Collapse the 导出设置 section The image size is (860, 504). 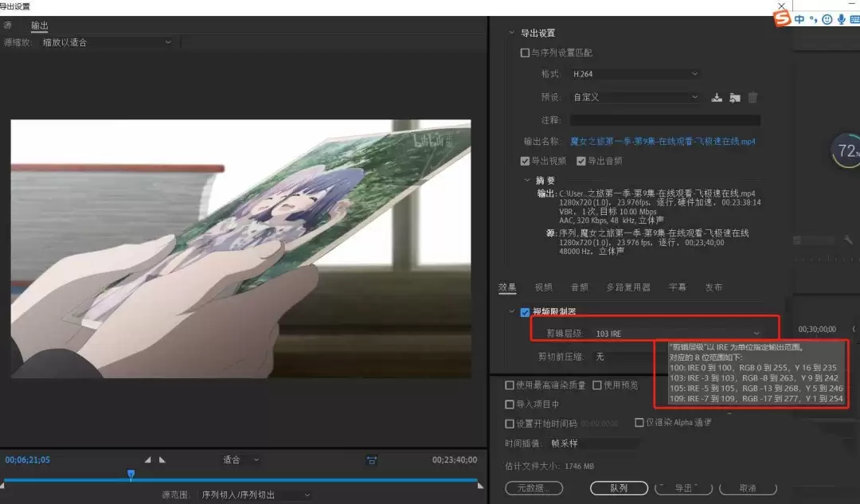pos(512,33)
